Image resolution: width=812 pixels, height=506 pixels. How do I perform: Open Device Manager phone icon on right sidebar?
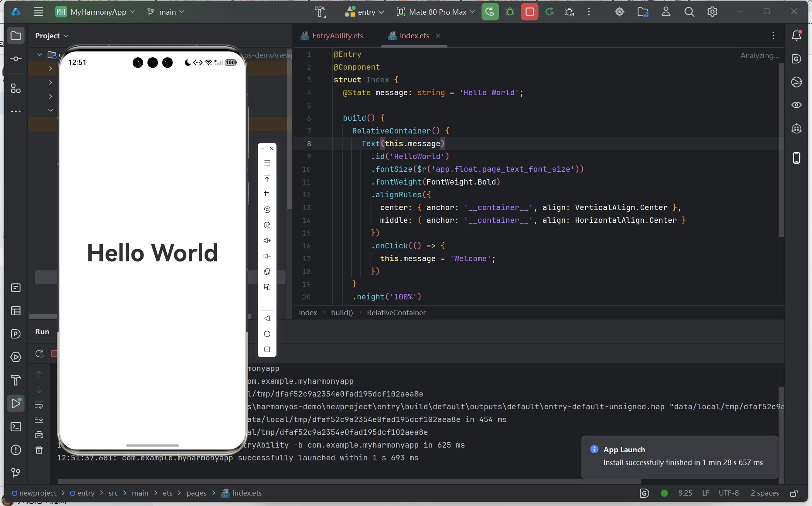pyautogui.click(x=796, y=158)
